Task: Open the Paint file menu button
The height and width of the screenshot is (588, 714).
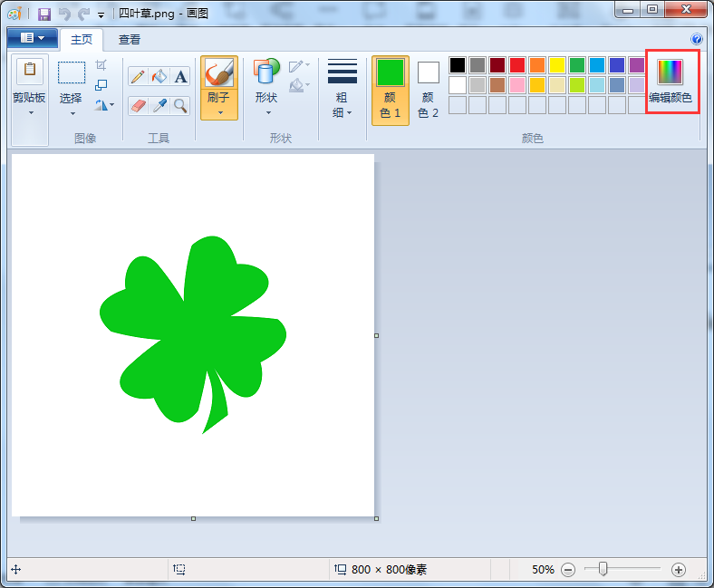Action: pyautogui.click(x=33, y=38)
